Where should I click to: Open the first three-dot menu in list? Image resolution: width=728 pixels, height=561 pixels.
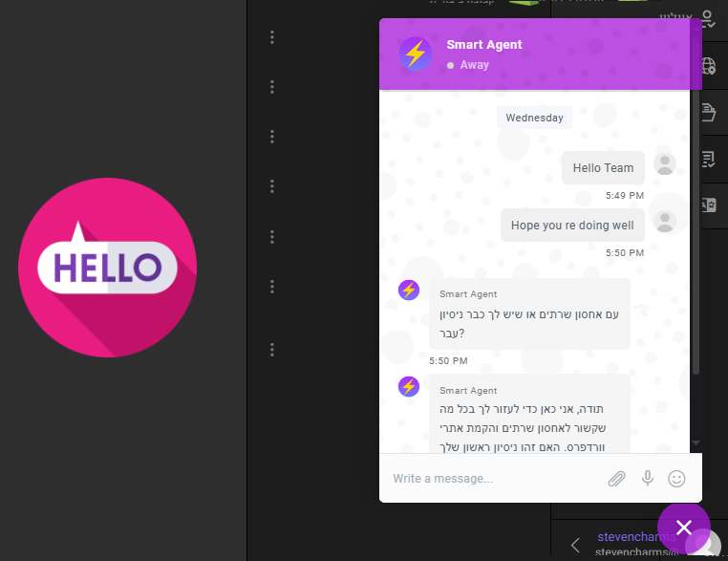click(272, 37)
